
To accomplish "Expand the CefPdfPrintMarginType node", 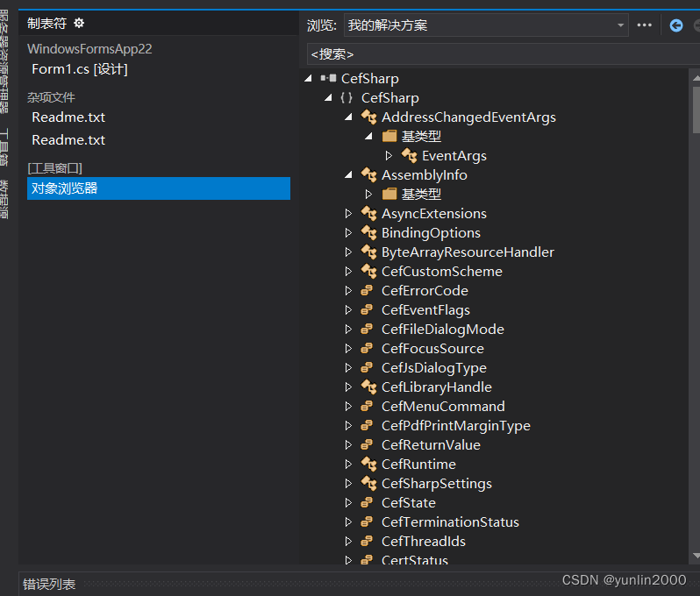I will click(348, 425).
